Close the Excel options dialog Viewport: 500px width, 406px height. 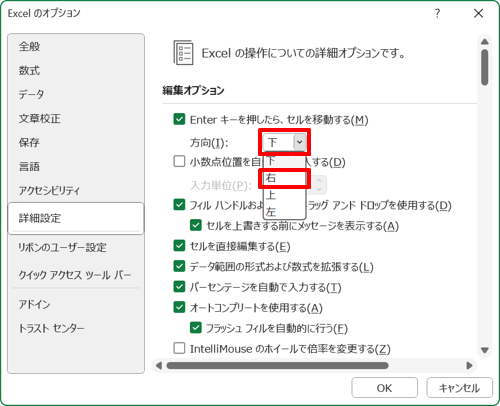(479, 13)
